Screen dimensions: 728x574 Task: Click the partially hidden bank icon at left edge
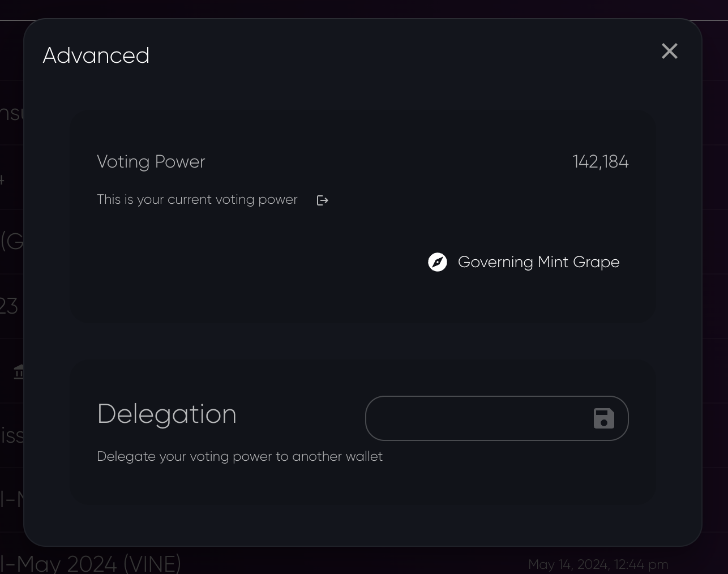(19, 372)
